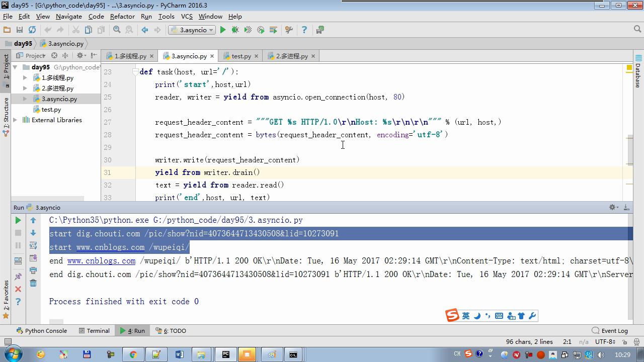Image resolution: width=644 pixels, height=362 pixels.
Task: Open Project panel gear settings dropdown
Action: (81, 56)
